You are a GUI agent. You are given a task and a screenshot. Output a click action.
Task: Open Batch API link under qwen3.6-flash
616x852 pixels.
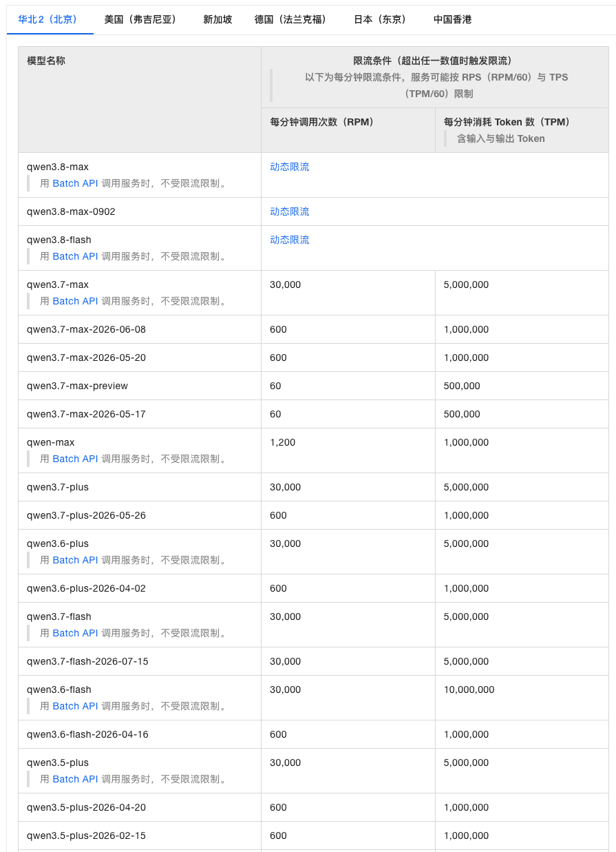click(x=76, y=706)
